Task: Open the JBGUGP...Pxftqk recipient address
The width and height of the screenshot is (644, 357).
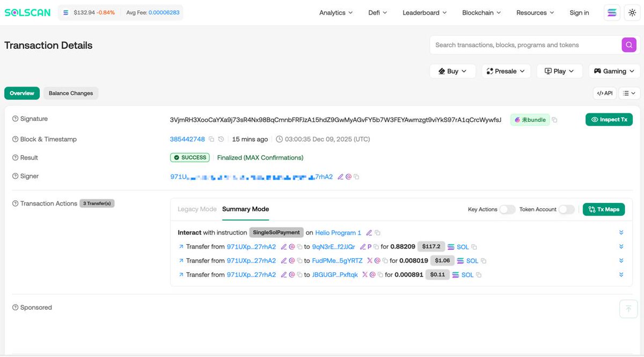Action: click(335, 275)
